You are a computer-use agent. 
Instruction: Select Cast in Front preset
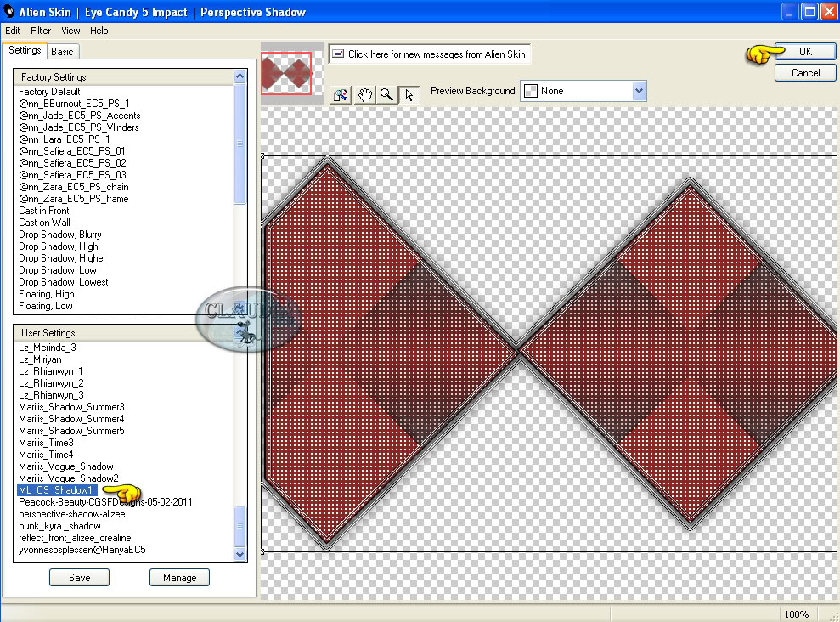tap(44, 211)
